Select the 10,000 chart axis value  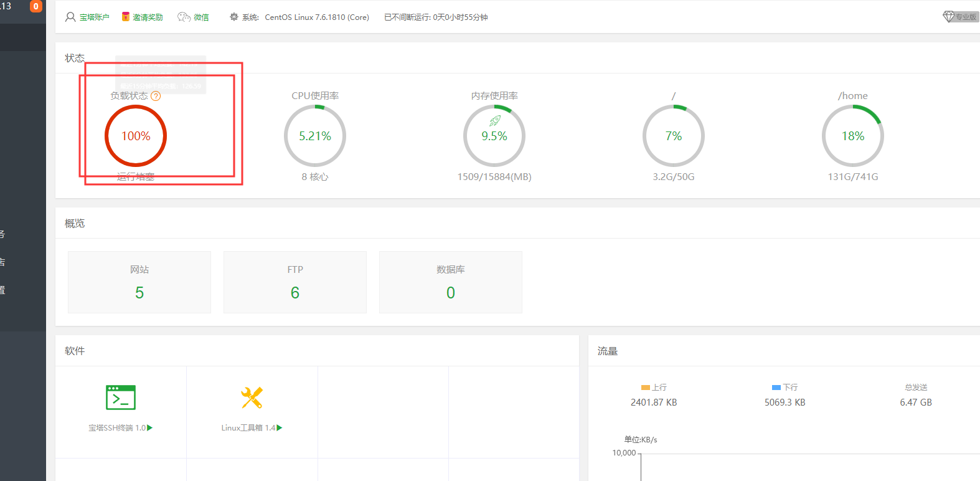(x=624, y=453)
